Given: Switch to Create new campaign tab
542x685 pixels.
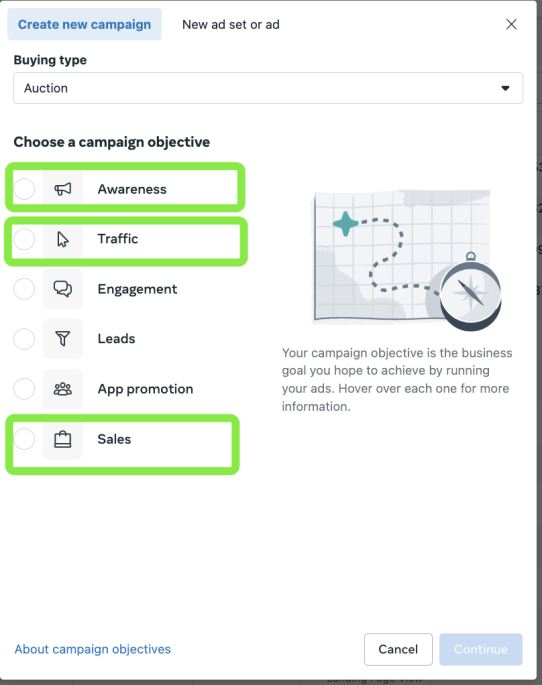Looking at the screenshot, I should [84, 24].
